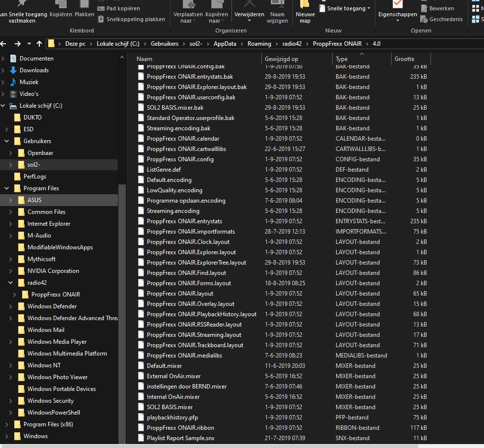484x448 pixels.
Task: Open the recent locations dropdown arrow
Action: pos(29,44)
